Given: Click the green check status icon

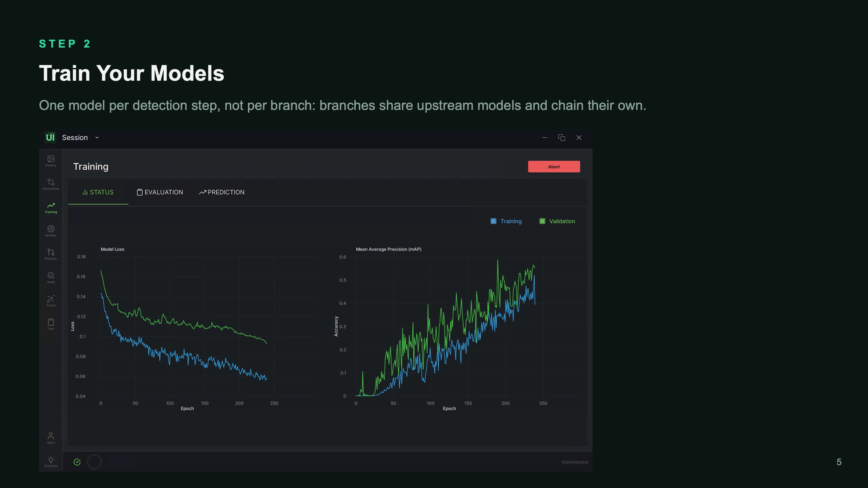Looking at the screenshot, I should coord(77,462).
